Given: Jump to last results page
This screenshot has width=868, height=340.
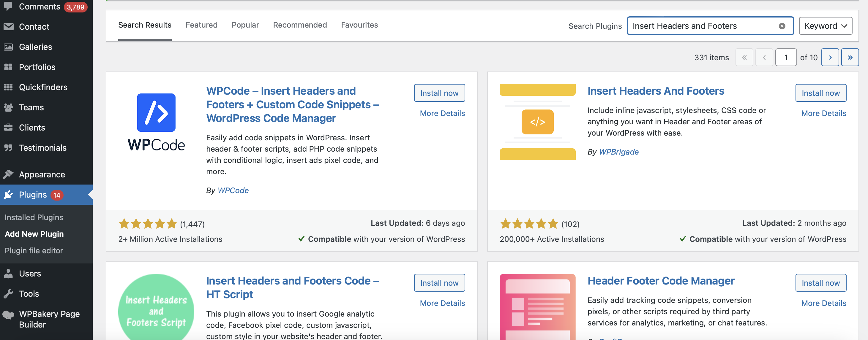Looking at the screenshot, I should [x=850, y=58].
